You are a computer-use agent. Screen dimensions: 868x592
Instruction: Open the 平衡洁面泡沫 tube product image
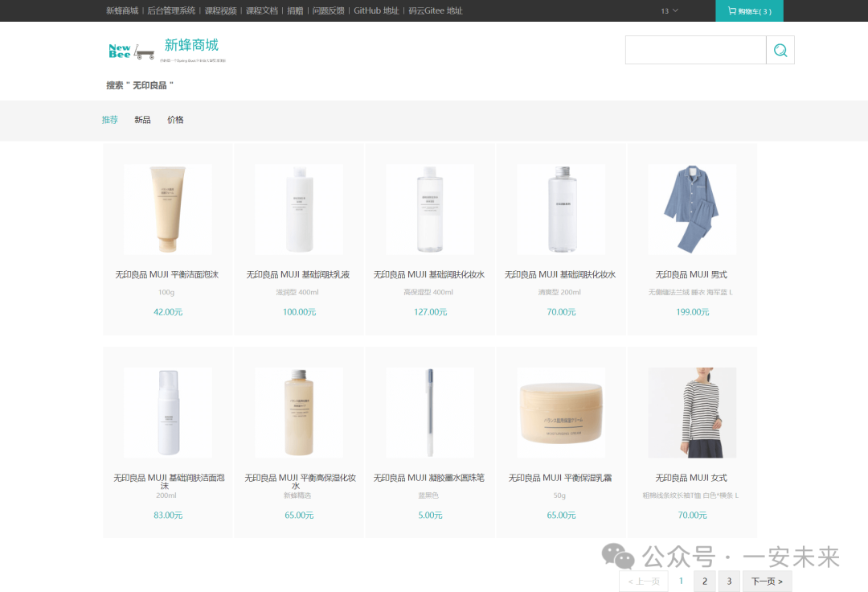click(x=168, y=209)
